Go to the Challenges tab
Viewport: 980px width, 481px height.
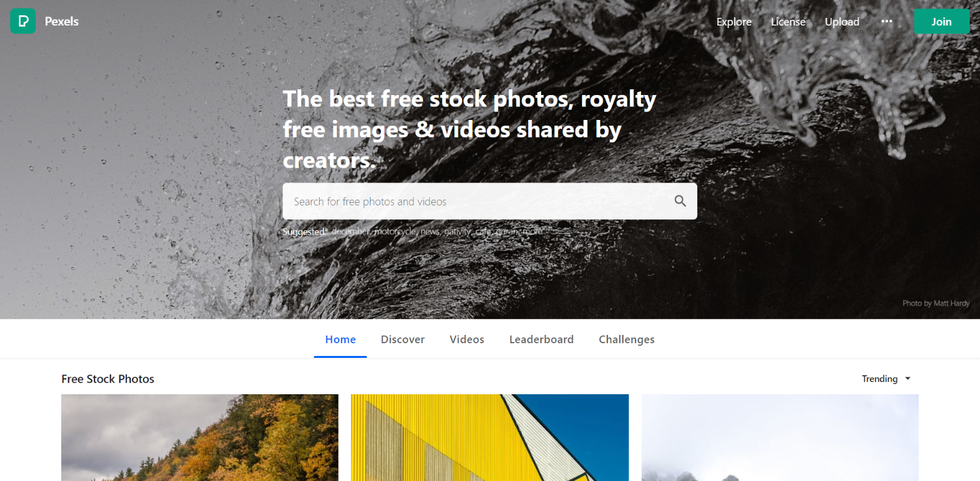[x=627, y=339]
